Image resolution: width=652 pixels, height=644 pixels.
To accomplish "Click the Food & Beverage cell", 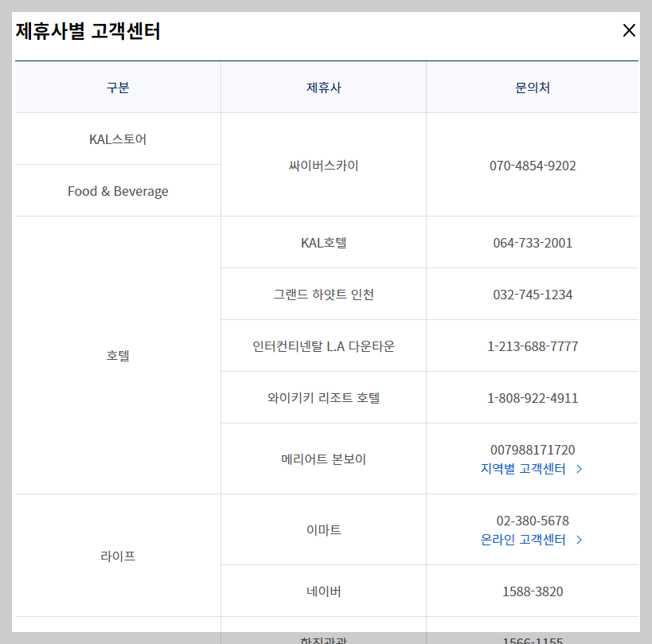I will (118, 191).
